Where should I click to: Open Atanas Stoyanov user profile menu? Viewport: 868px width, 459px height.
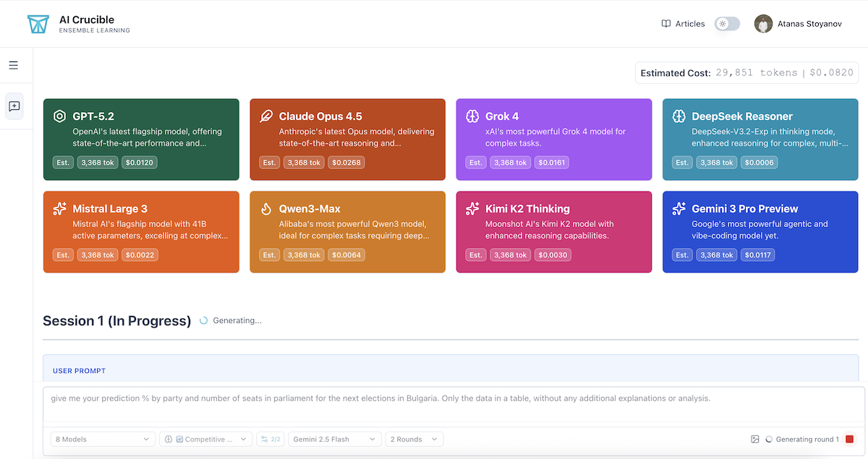[x=798, y=24]
